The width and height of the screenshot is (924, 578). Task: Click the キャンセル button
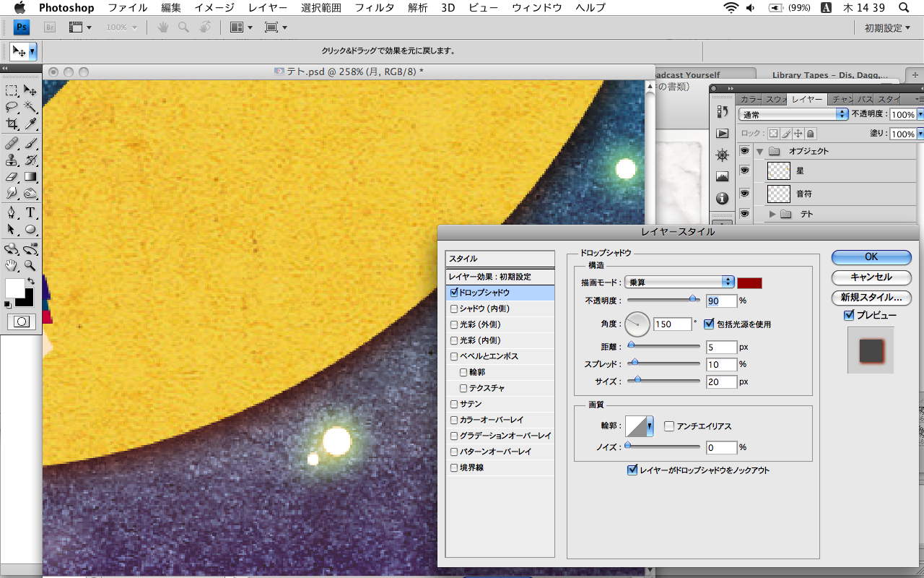click(871, 277)
